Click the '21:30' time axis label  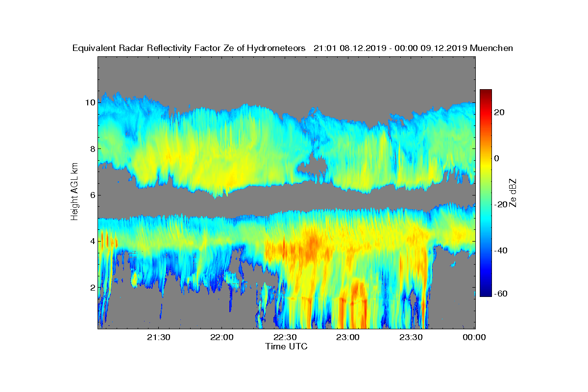[x=158, y=337]
